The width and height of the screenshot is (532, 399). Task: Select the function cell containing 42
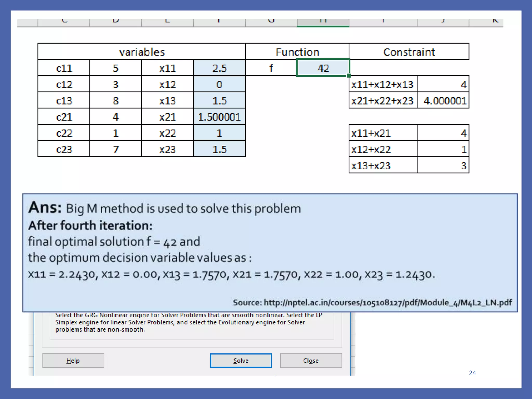(323, 68)
